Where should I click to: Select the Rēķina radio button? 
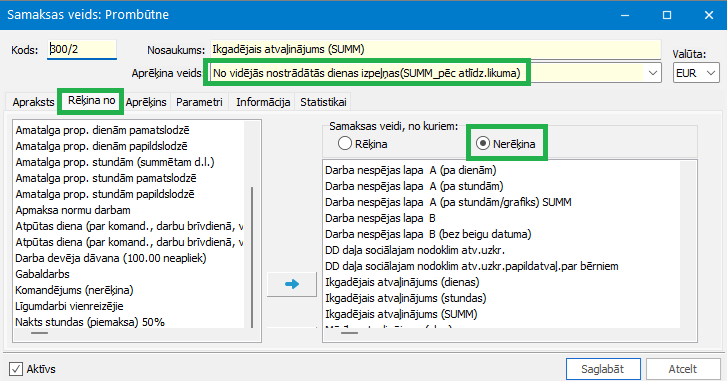tap(344, 144)
